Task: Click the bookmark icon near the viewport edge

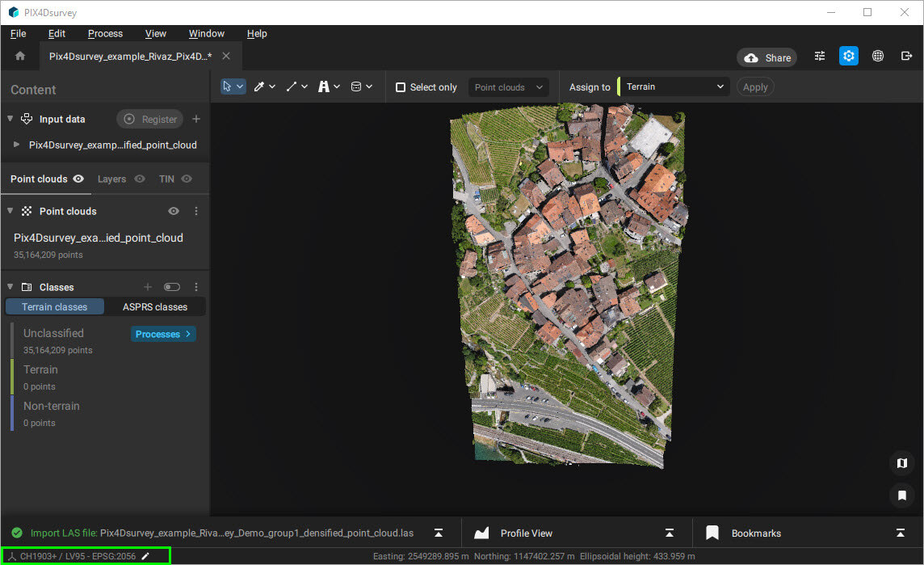Action: [x=902, y=495]
